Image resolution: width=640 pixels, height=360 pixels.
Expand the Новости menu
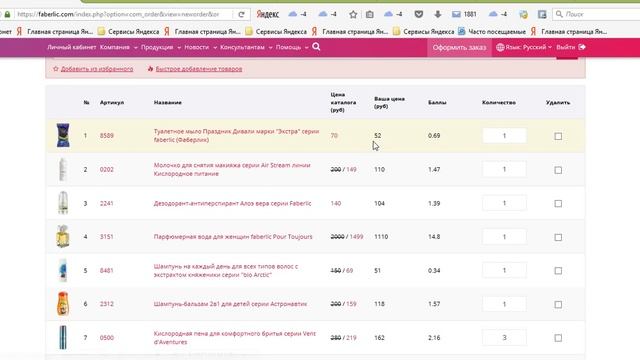pos(200,47)
